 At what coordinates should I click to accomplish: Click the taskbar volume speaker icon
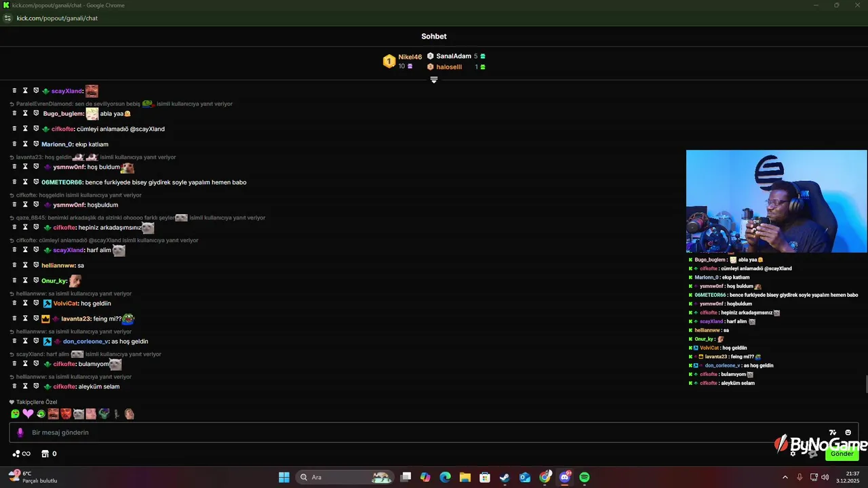tap(825, 477)
